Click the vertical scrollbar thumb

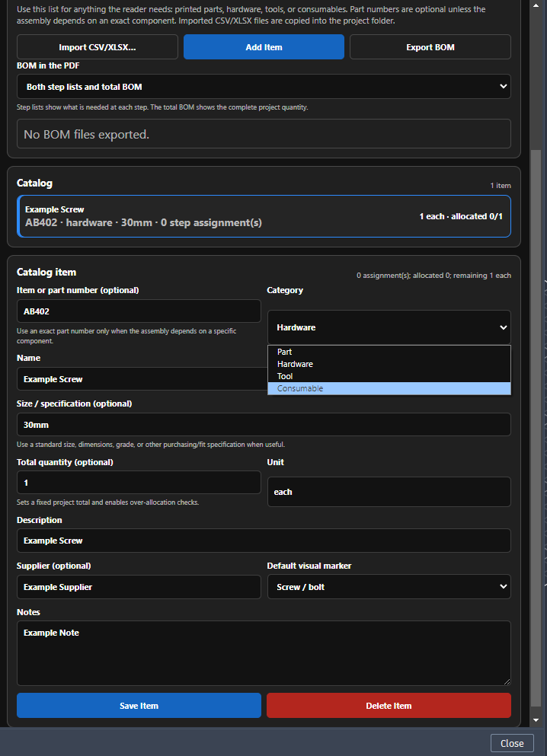(536, 428)
